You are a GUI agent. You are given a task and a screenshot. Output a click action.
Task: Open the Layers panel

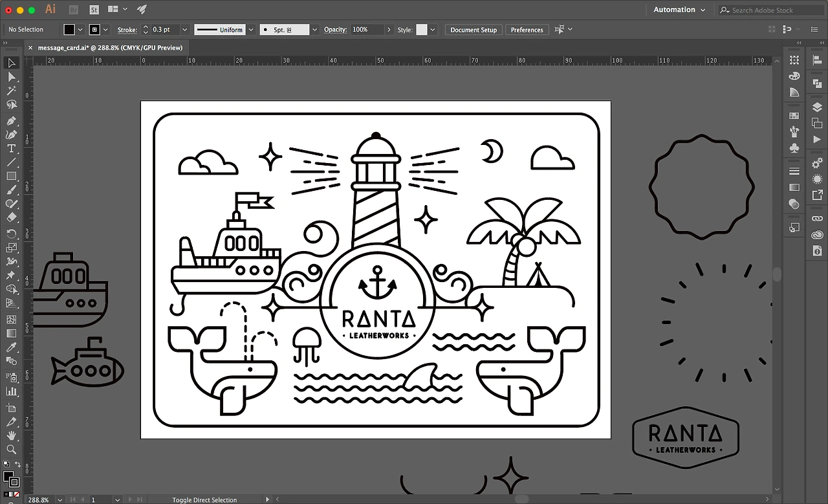point(818,107)
